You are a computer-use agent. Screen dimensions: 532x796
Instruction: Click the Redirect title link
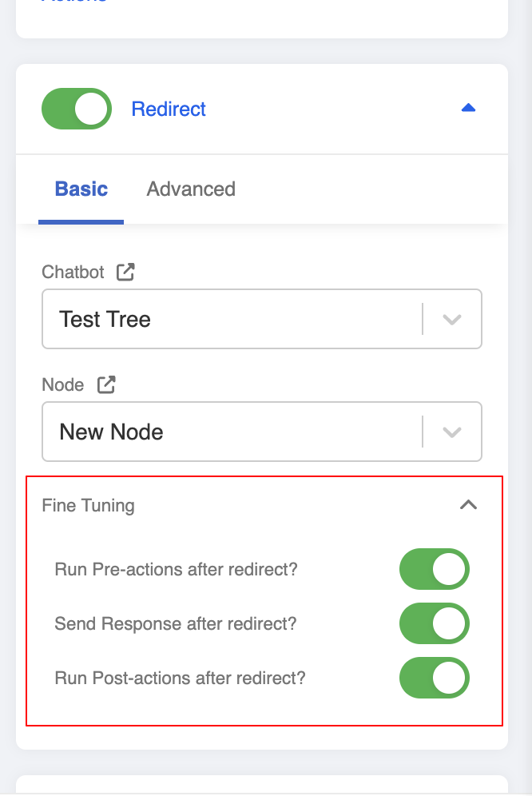tap(169, 109)
